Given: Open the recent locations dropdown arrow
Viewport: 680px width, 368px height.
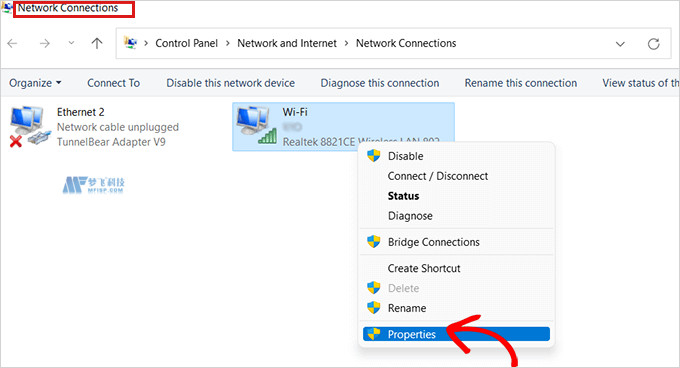Looking at the screenshot, I should [x=71, y=43].
